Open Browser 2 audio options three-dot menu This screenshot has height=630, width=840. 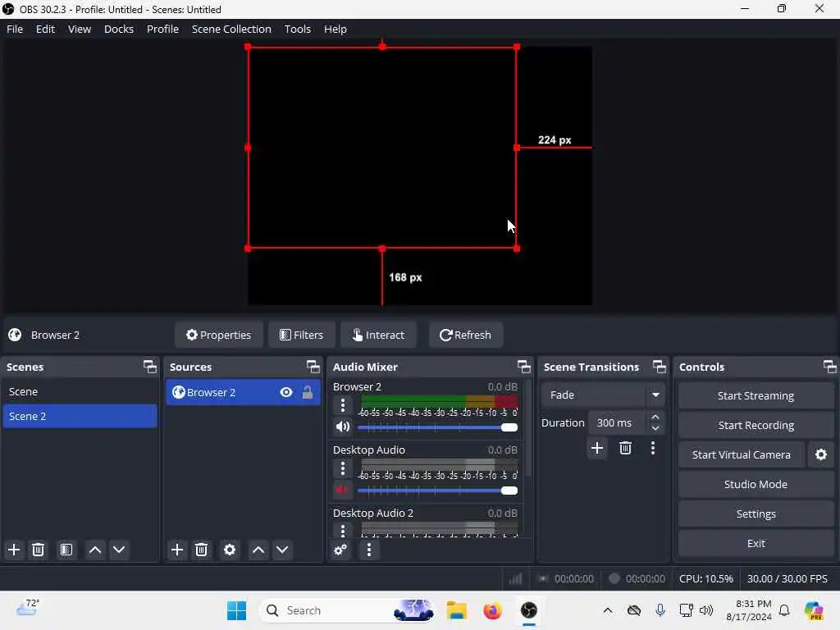coord(343,405)
